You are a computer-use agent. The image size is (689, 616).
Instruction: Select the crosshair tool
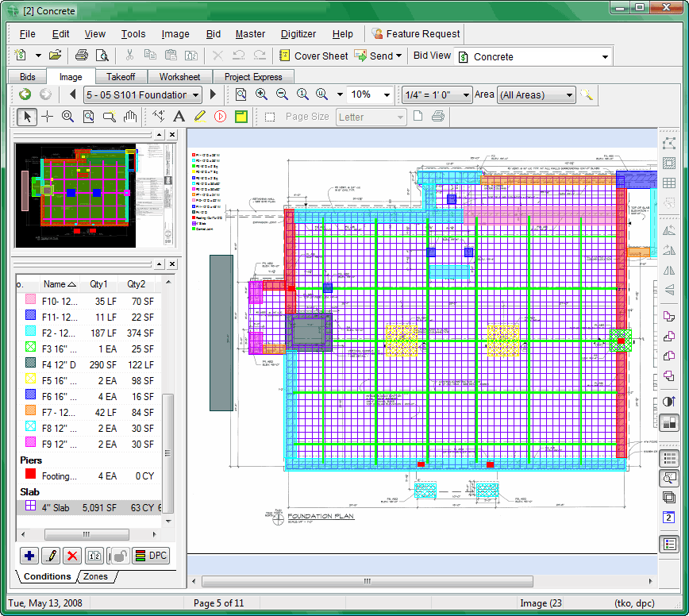(47, 117)
